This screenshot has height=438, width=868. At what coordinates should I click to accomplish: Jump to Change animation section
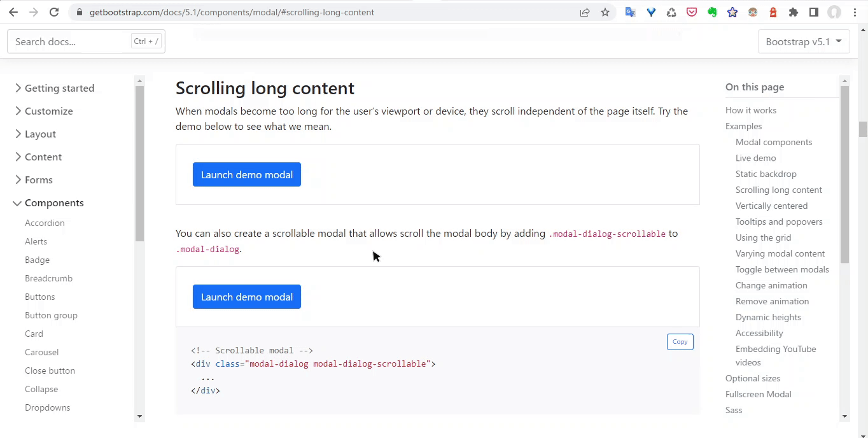click(771, 285)
